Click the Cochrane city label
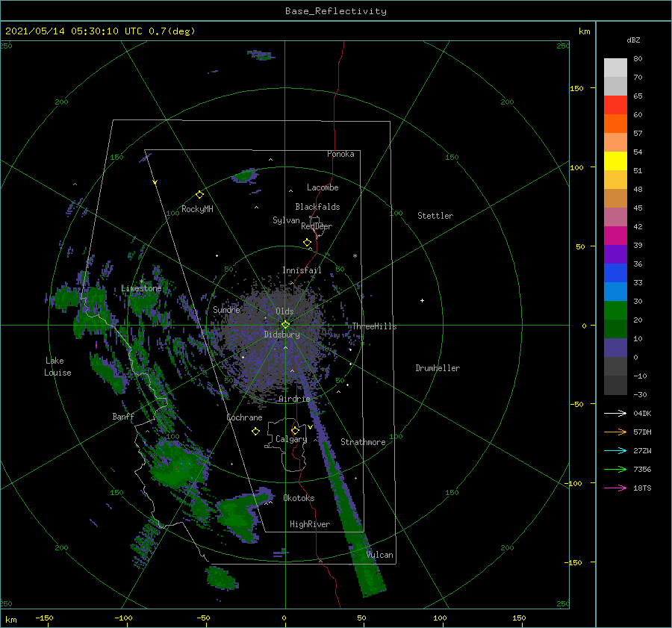Image resolution: width=672 pixels, height=628 pixels. pyautogui.click(x=244, y=417)
